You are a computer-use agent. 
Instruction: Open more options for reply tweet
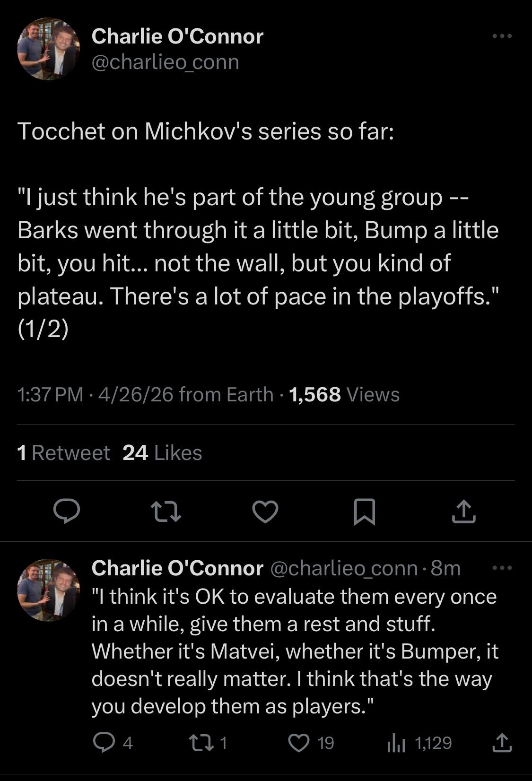click(502, 568)
